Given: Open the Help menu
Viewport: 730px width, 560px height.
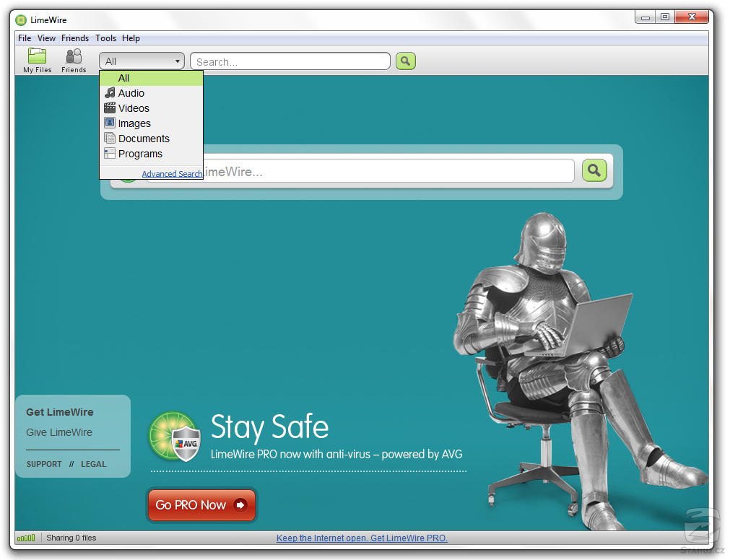Looking at the screenshot, I should click(131, 38).
